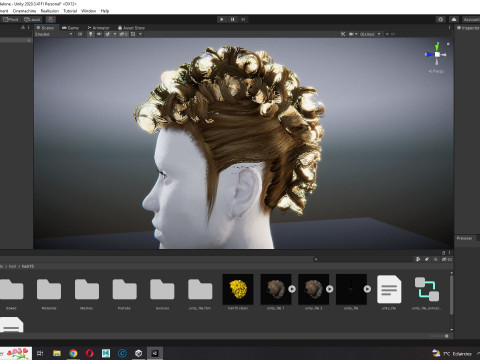
Task: Toggle the scene gizmo lock icon
Action: coord(448,44)
